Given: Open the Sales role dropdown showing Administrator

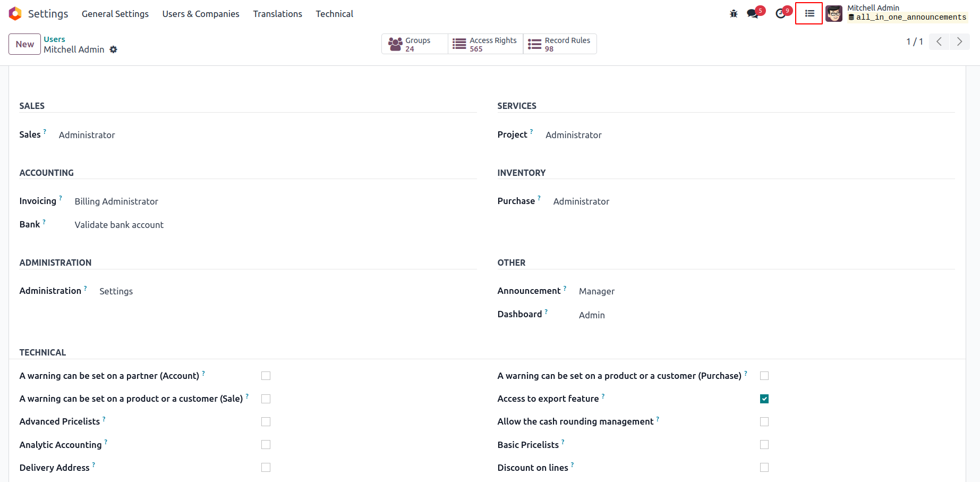Looking at the screenshot, I should [x=87, y=135].
